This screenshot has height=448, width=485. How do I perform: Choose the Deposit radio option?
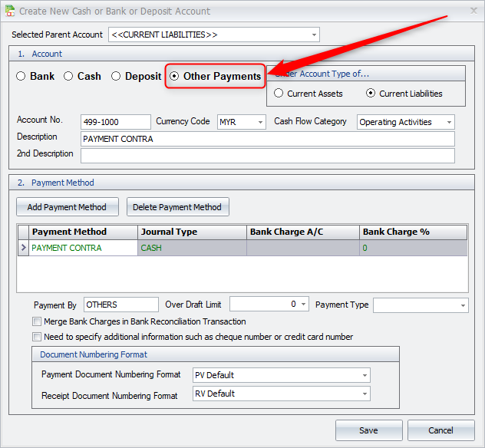coord(117,76)
